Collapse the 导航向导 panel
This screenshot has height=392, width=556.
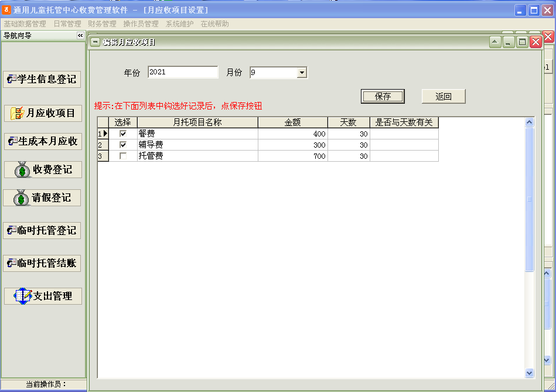[80, 36]
